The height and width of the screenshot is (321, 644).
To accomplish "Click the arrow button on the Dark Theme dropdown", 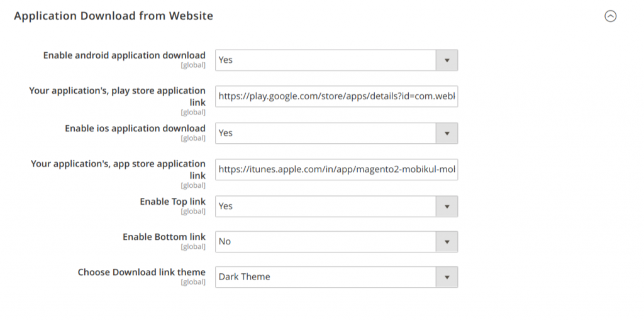I will (447, 277).
